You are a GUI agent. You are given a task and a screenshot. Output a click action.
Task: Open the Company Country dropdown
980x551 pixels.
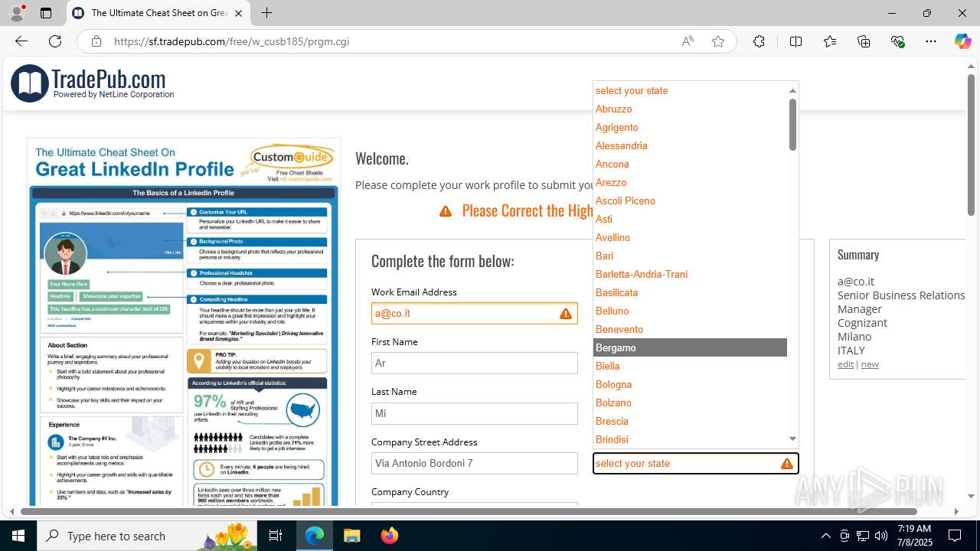(x=475, y=504)
